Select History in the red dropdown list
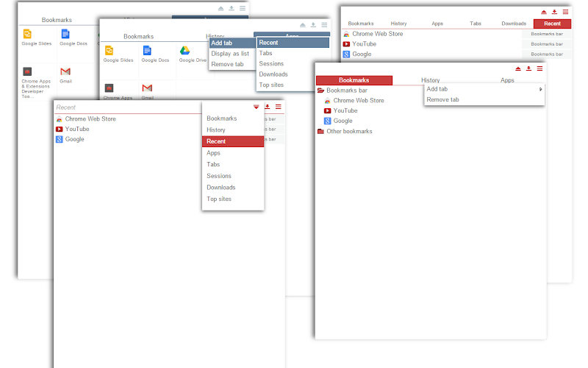The image size is (588, 368). coord(233,130)
